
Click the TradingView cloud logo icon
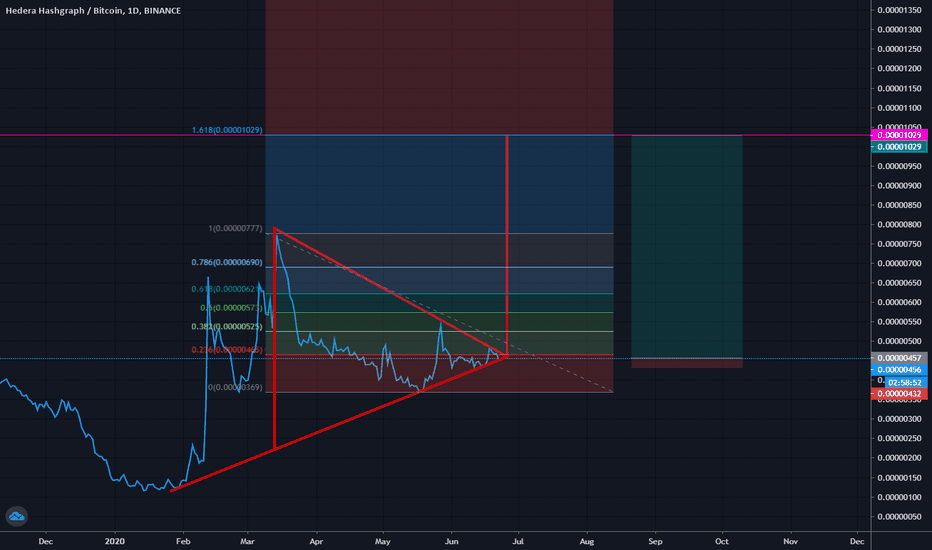[17, 516]
